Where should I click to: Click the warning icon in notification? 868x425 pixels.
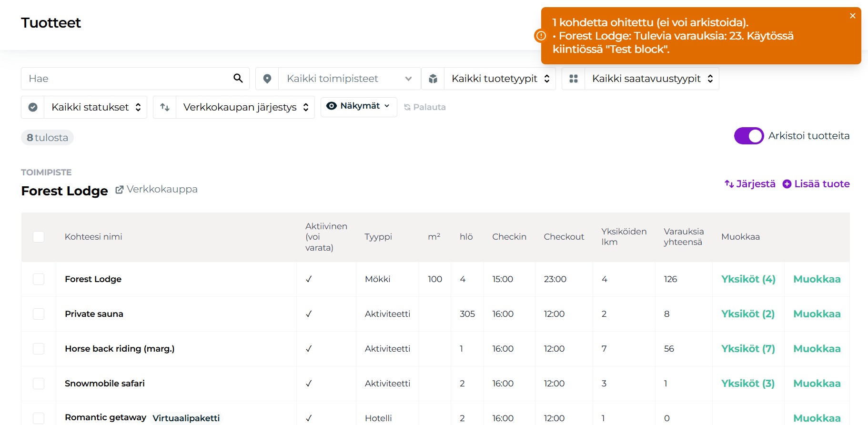click(x=541, y=36)
